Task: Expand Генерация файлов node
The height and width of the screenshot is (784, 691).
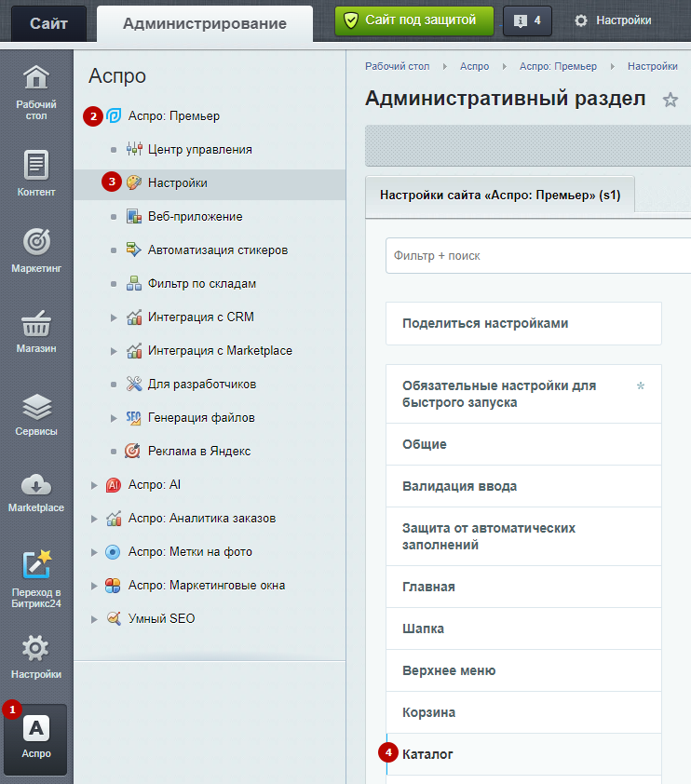Action: [114, 418]
